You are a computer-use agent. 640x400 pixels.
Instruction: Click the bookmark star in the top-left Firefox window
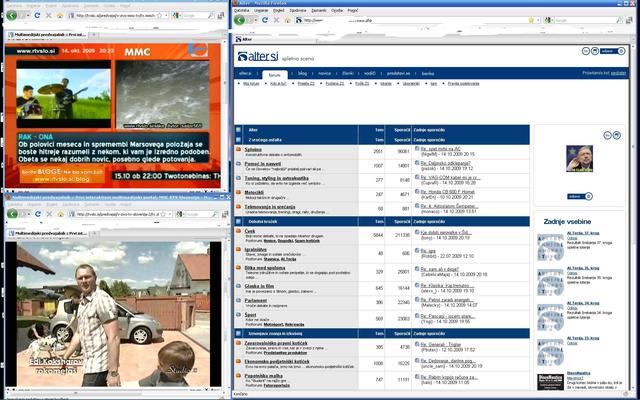[160, 15]
